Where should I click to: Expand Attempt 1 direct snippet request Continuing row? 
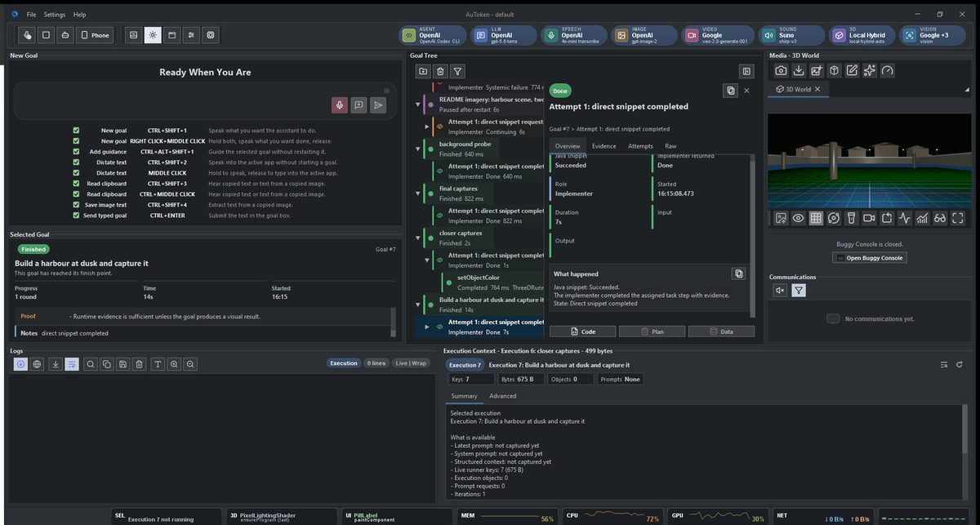point(427,127)
